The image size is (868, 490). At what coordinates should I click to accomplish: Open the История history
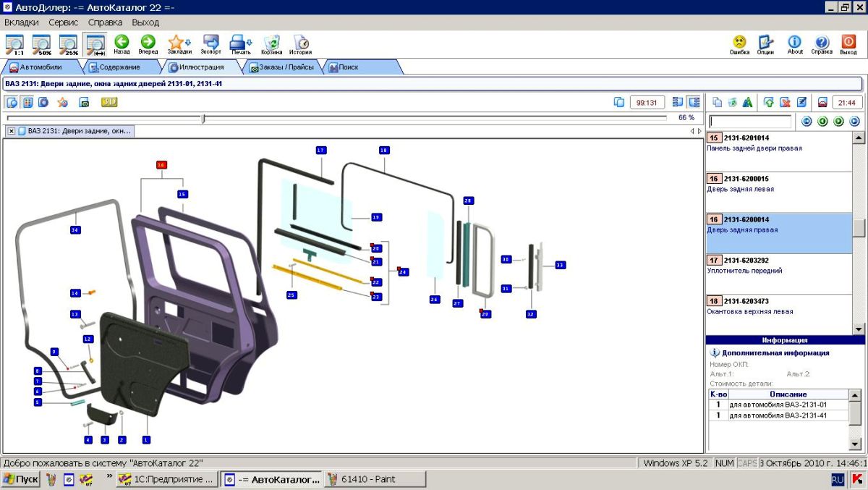point(301,44)
